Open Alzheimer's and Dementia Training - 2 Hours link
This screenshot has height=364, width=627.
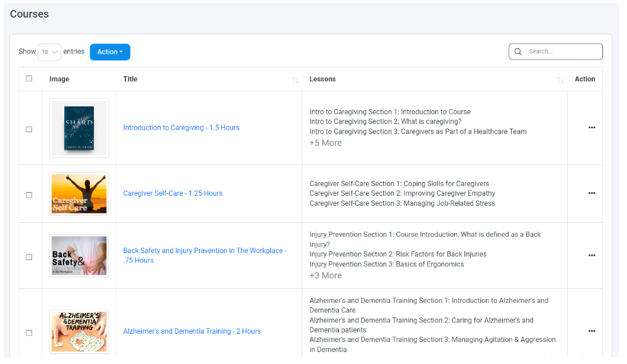(x=192, y=331)
